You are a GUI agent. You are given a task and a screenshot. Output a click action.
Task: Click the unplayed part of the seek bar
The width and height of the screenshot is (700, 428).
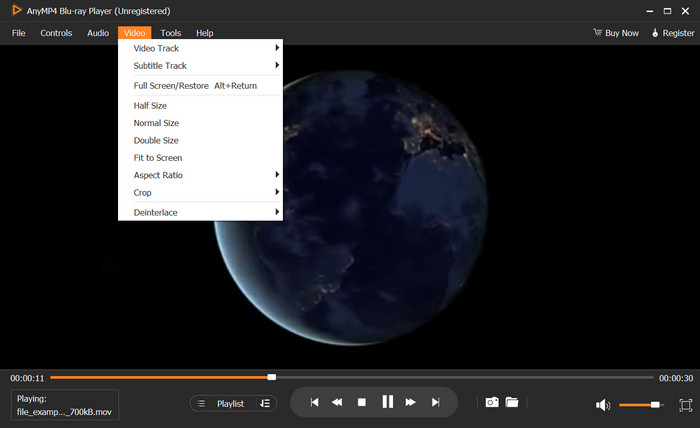point(464,377)
